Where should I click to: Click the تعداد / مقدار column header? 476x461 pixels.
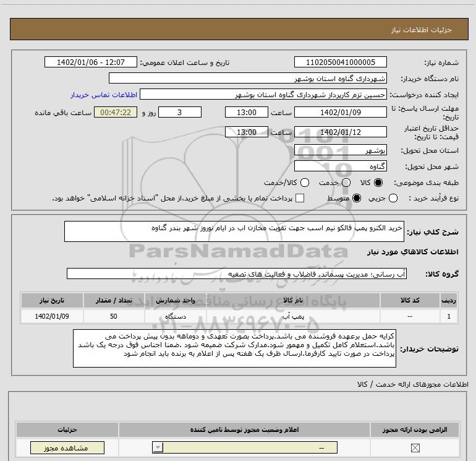pos(114,300)
